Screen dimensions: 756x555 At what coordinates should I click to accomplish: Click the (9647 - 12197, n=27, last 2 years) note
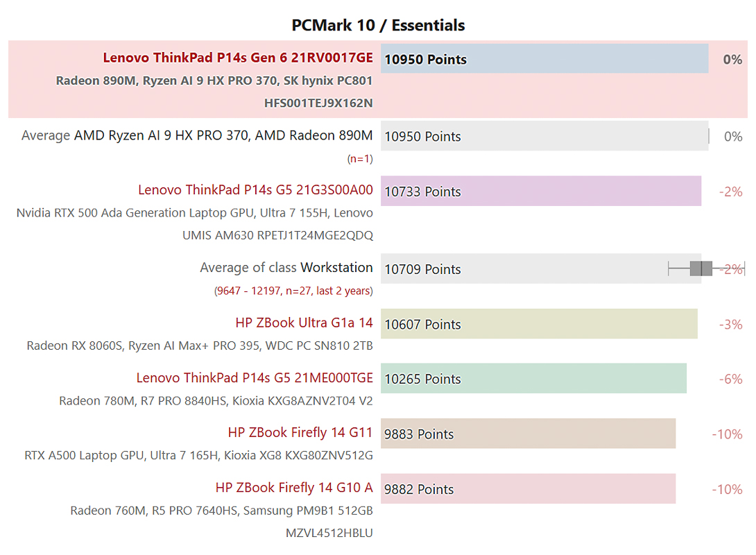293,291
